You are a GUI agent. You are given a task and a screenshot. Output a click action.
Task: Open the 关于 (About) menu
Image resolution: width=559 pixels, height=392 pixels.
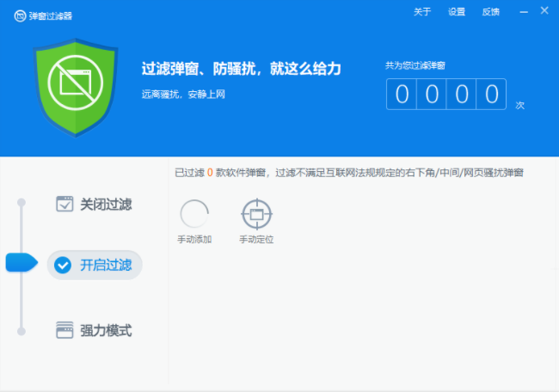(422, 12)
